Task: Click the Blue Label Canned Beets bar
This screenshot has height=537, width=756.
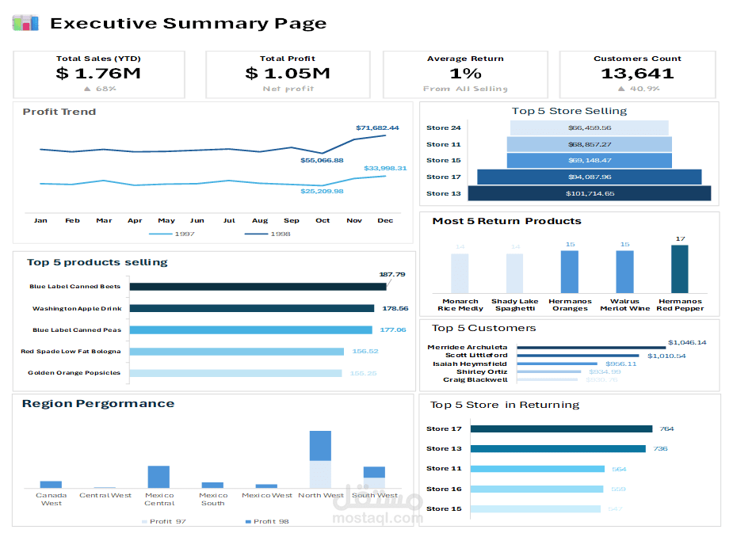Action: [258, 287]
